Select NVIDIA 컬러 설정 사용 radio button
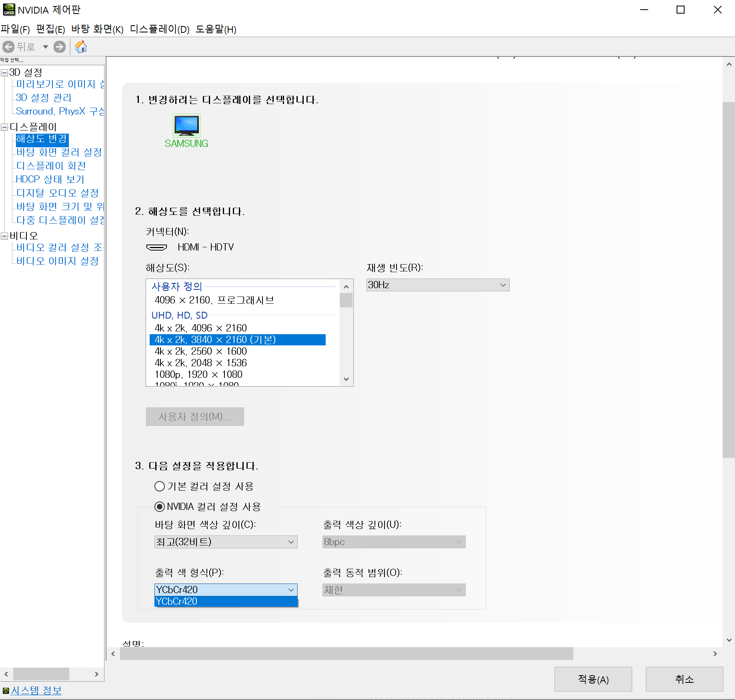The height and width of the screenshot is (700, 735). (x=160, y=507)
